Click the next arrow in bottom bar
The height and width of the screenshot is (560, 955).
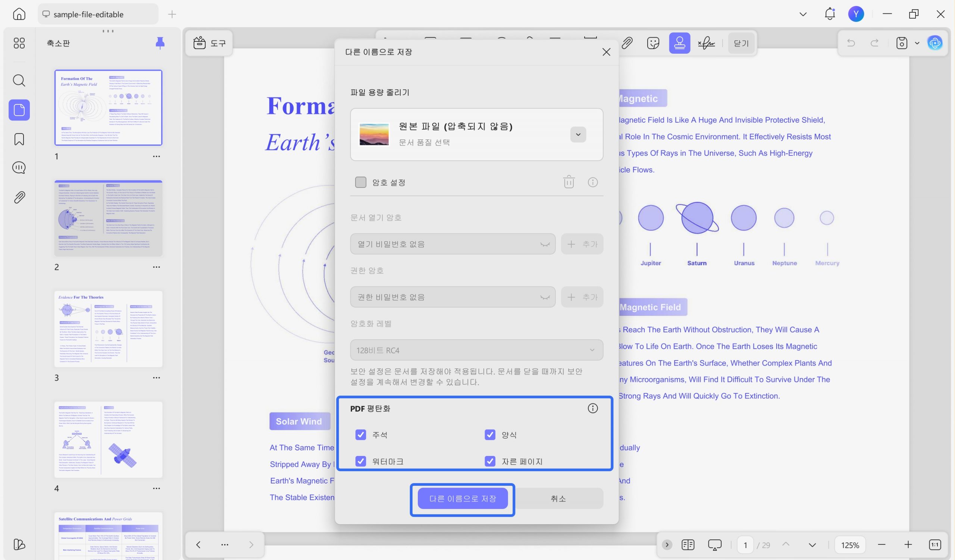tap(251, 544)
